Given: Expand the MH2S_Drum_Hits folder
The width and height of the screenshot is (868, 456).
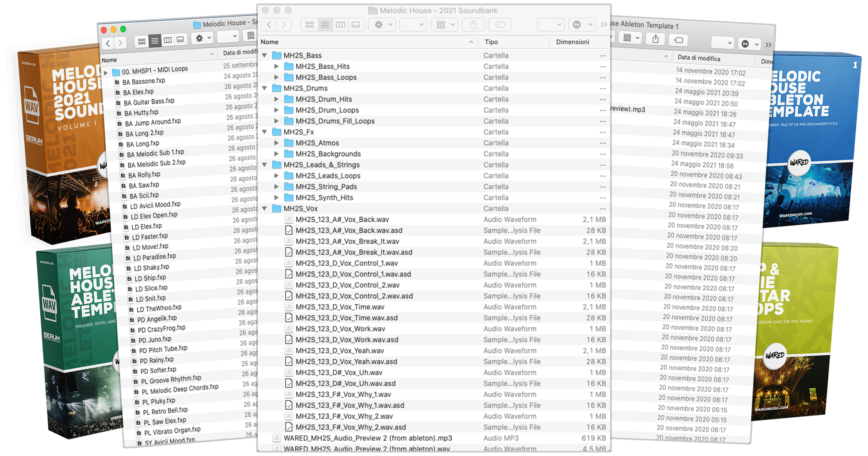Looking at the screenshot, I should (277, 99).
